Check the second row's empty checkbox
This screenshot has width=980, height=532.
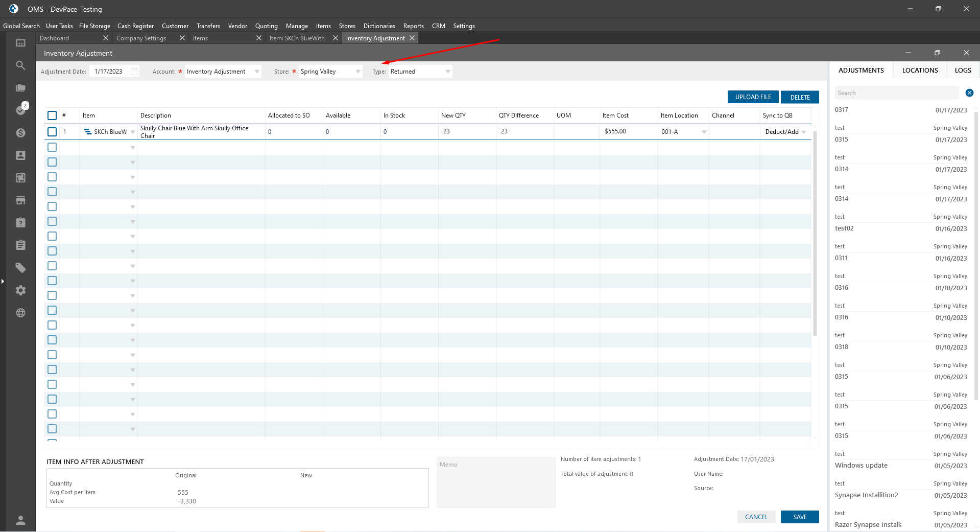click(x=52, y=147)
